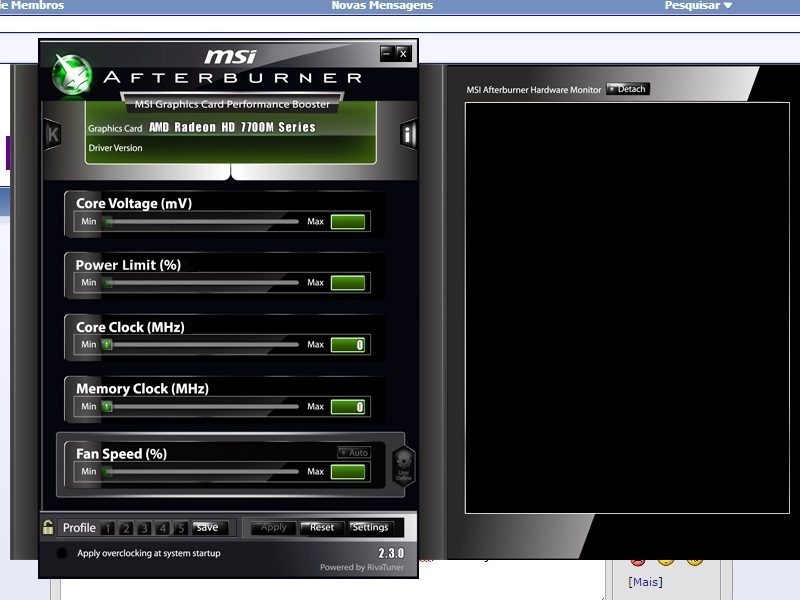Click the Core Voltage slider handle
The image size is (800, 600).
[108, 221]
